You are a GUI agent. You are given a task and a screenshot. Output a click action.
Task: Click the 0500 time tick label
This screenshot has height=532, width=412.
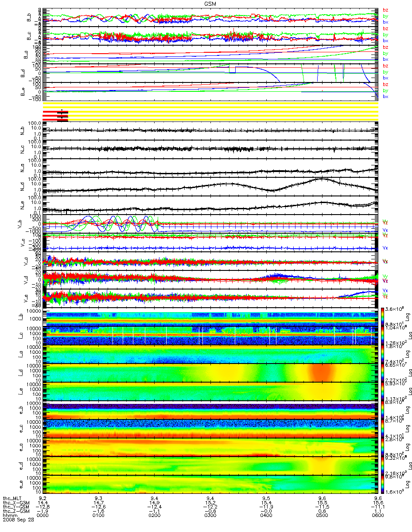(322, 514)
